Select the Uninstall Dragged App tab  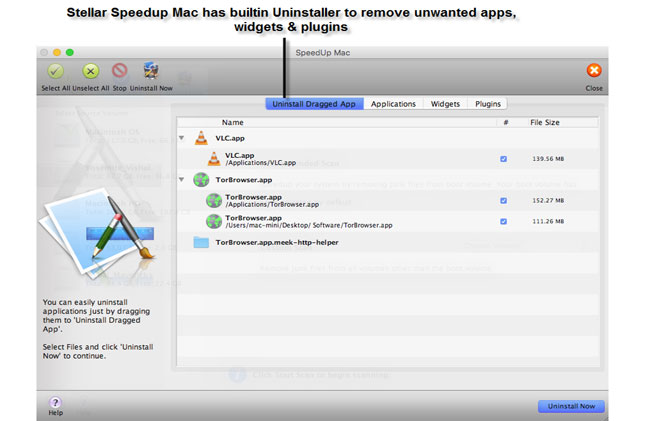(x=314, y=104)
